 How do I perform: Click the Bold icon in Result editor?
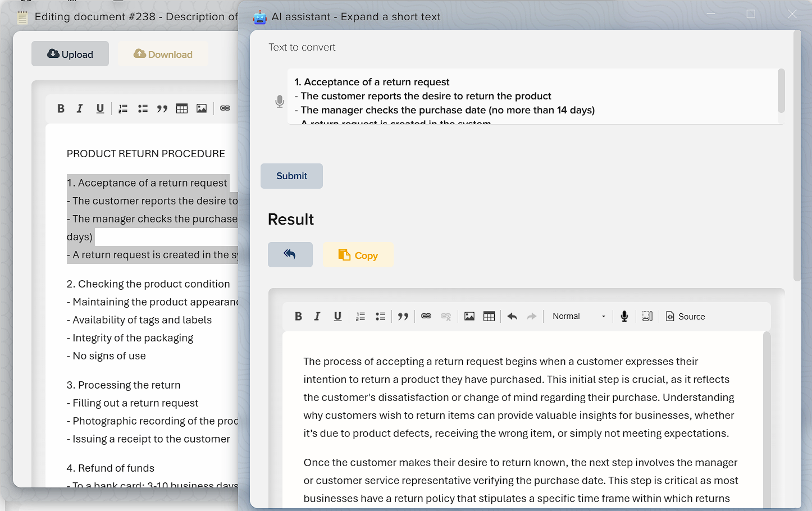pos(298,317)
